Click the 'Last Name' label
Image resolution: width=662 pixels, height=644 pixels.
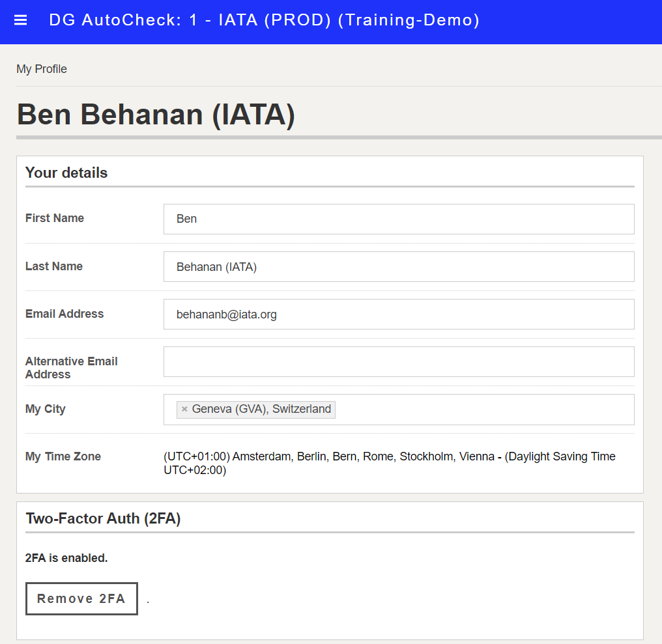[54, 266]
